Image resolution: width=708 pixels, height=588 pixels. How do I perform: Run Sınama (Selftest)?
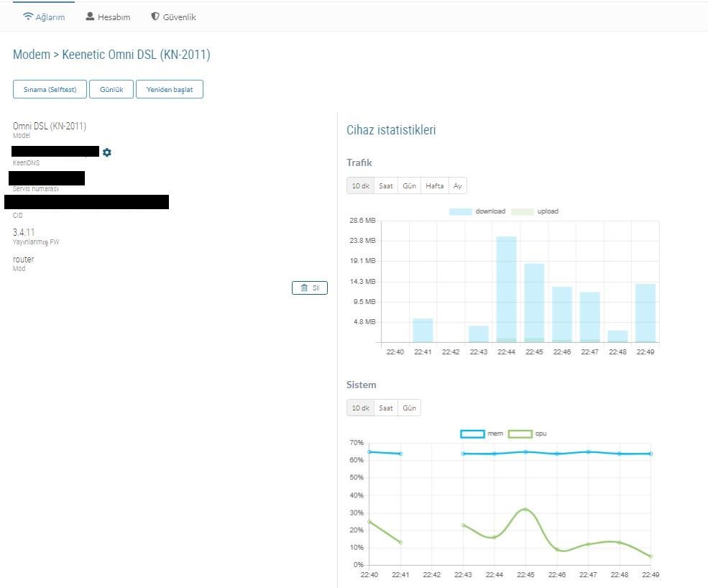pyautogui.click(x=50, y=89)
